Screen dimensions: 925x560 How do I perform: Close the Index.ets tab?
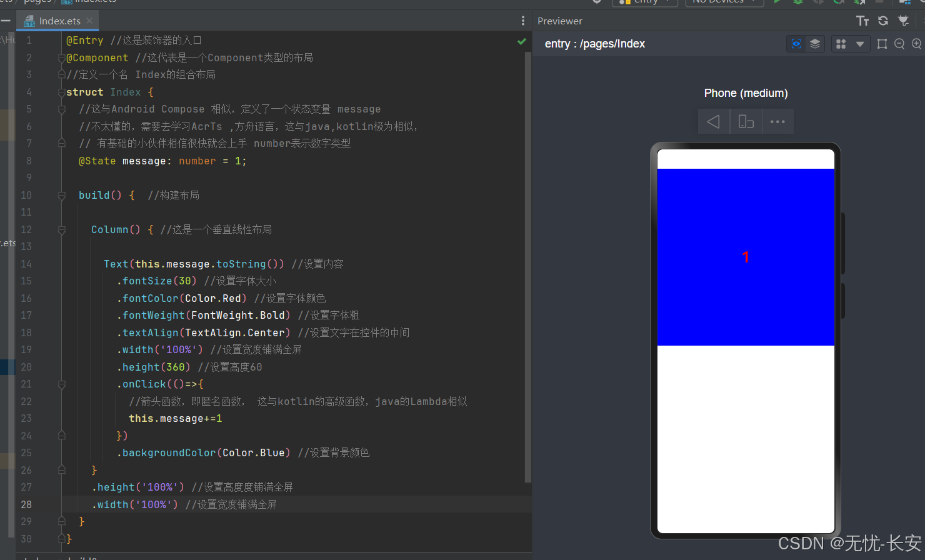point(89,21)
